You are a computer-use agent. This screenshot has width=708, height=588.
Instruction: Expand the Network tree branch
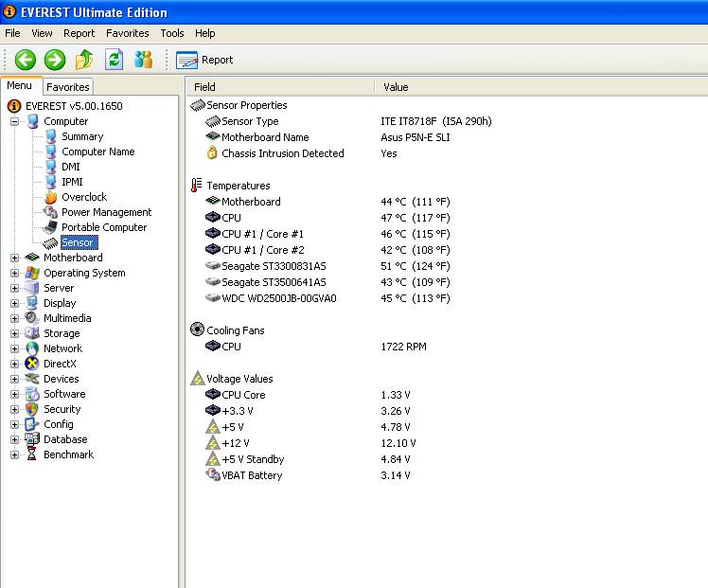pyautogui.click(x=14, y=348)
